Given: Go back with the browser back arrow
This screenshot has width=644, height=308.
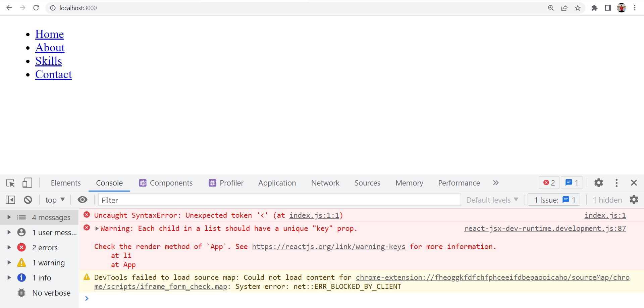Looking at the screenshot, I should pyautogui.click(x=9, y=8).
